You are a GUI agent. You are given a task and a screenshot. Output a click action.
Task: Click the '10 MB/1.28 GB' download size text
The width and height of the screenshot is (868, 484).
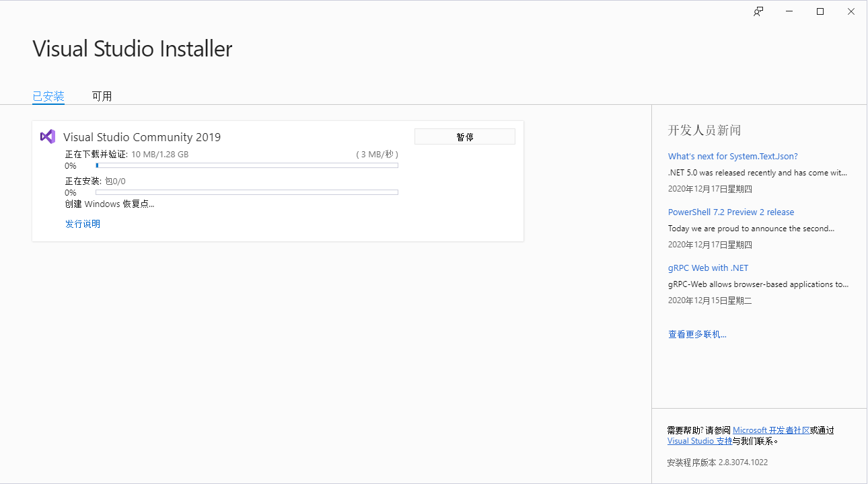[x=160, y=154]
